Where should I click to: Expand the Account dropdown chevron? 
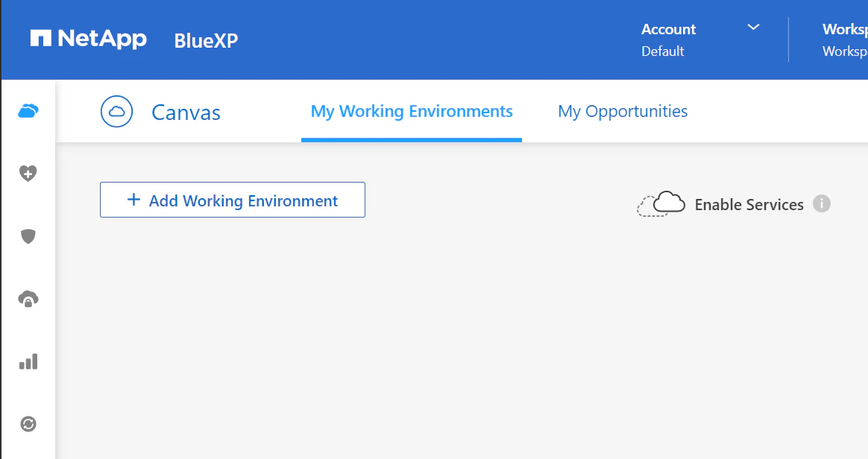(753, 27)
